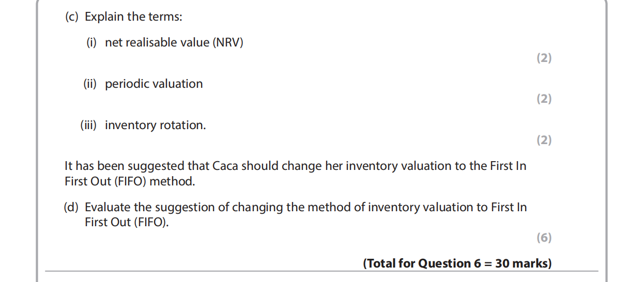This screenshot has height=282, width=644.
Task: Click the "Explain the terms:" heading text
Action: click(x=133, y=17)
